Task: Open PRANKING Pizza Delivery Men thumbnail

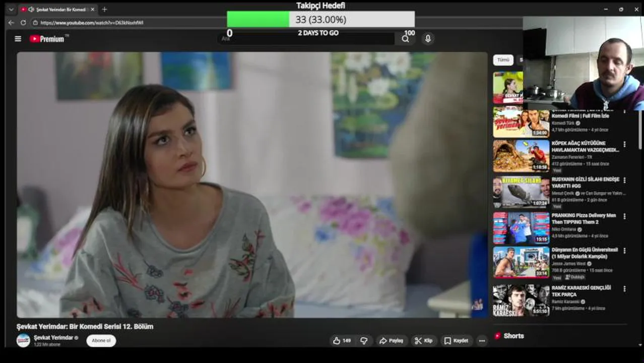Action: click(x=521, y=228)
